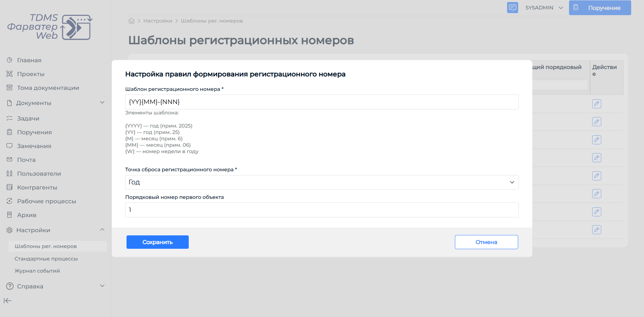Collapse the Настройки sidebar section

(102, 230)
